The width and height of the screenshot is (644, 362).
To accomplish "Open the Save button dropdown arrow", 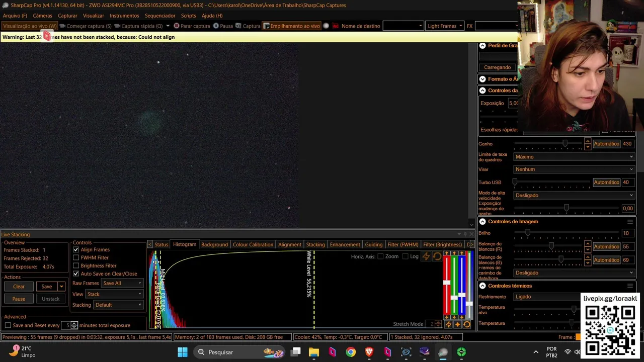I will (61, 287).
